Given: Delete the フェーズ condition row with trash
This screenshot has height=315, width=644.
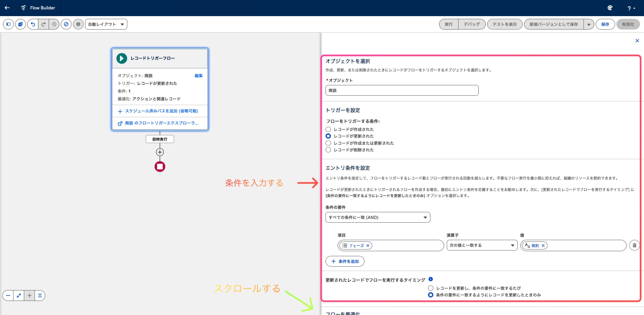Looking at the screenshot, I should pos(635,245).
